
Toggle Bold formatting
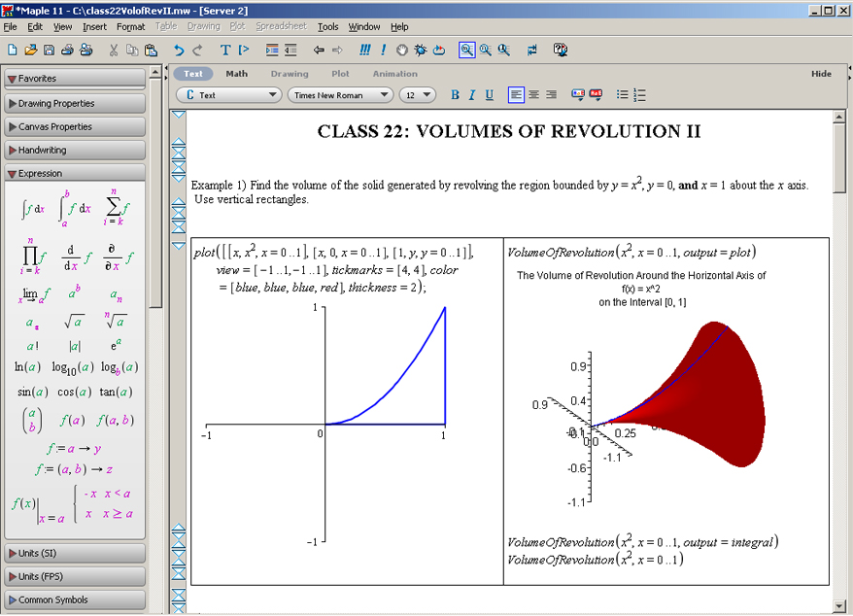coord(455,95)
